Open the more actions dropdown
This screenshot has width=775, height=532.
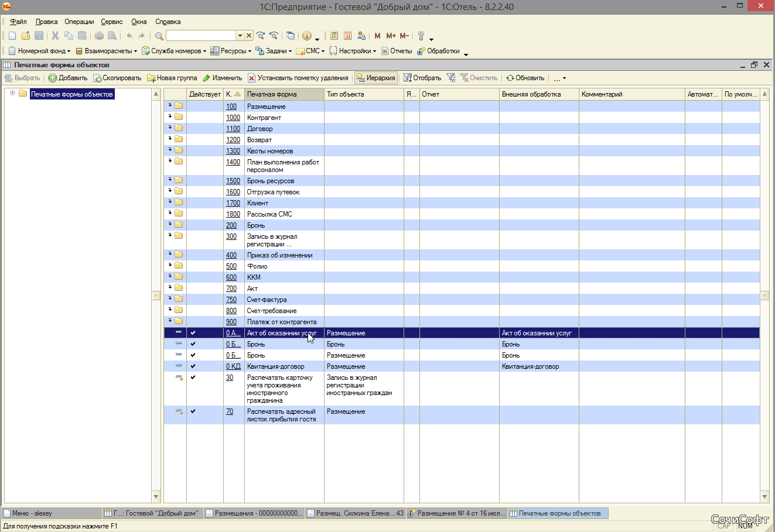pos(560,78)
